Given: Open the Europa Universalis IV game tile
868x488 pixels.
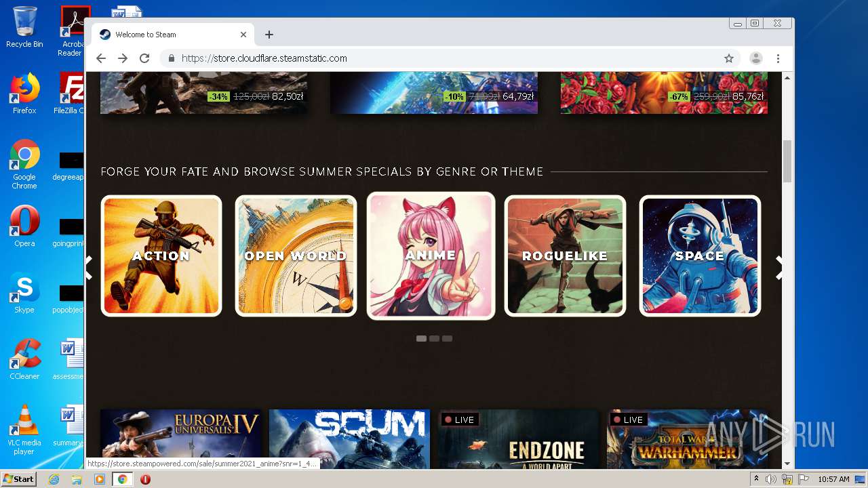Looking at the screenshot, I should coord(181,439).
